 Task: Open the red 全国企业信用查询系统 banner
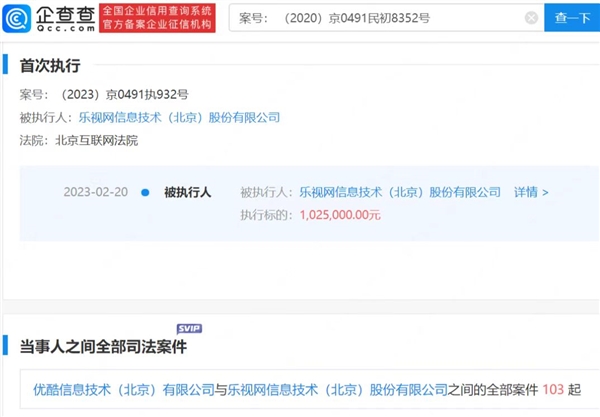(157, 18)
